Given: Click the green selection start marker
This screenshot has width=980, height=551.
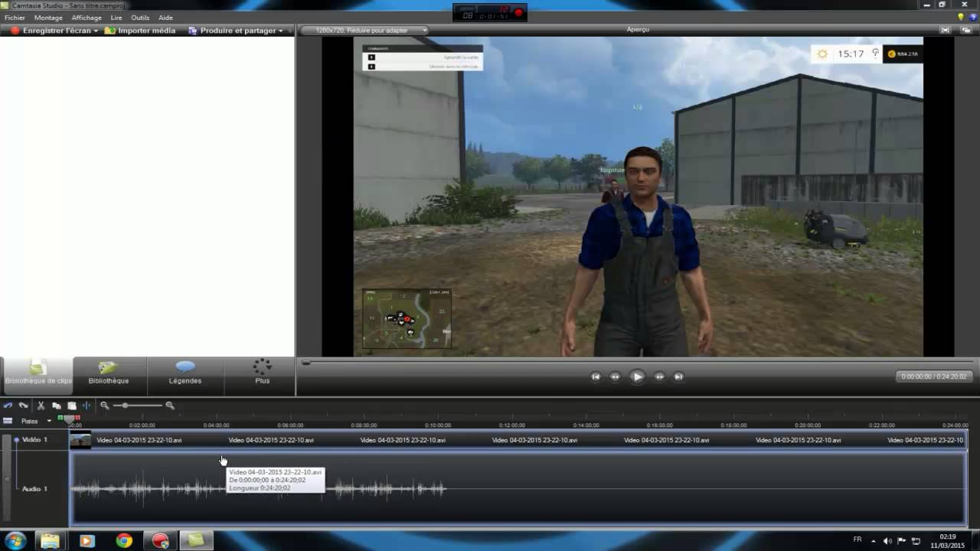Looking at the screenshot, I should pyautogui.click(x=60, y=418).
